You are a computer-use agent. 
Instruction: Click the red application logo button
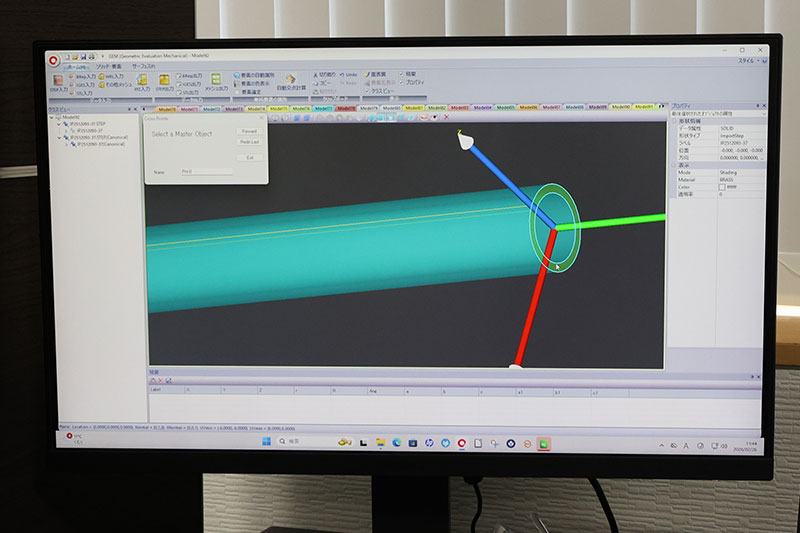coord(53,58)
